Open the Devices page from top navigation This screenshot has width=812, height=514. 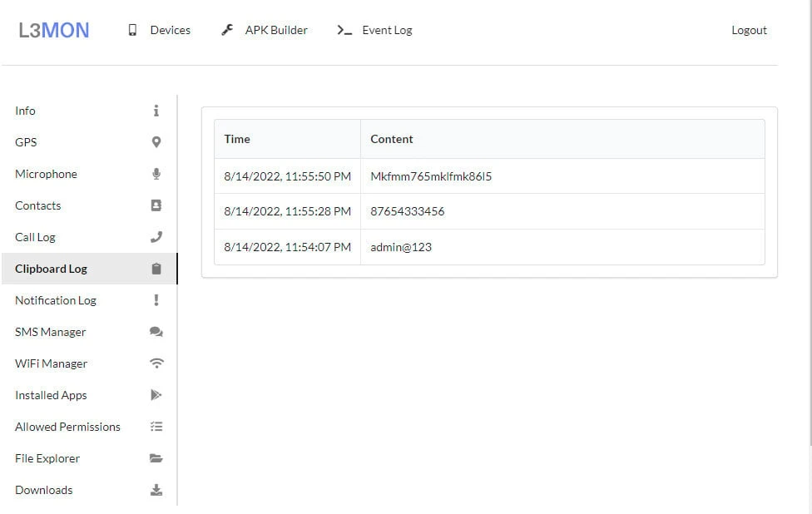pos(159,30)
